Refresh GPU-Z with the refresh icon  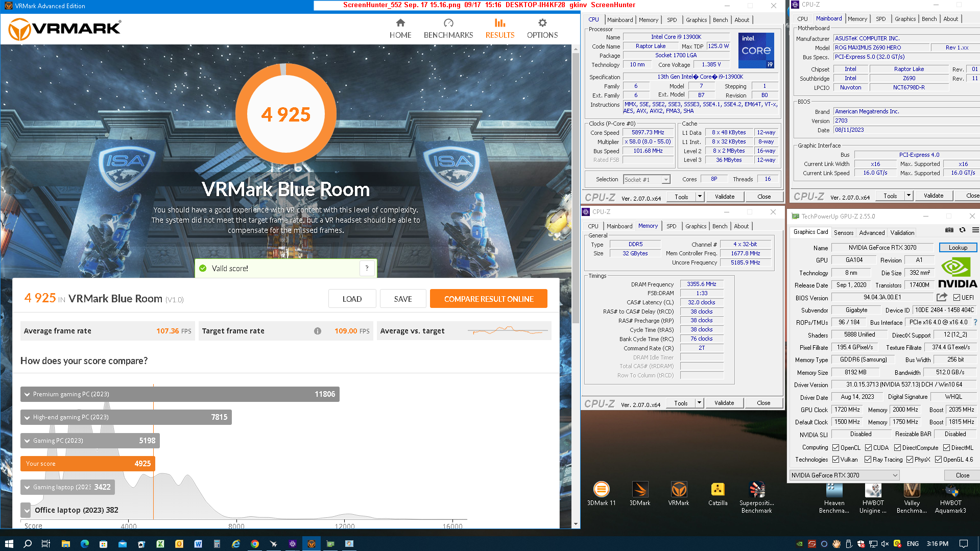click(x=962, y=230)
